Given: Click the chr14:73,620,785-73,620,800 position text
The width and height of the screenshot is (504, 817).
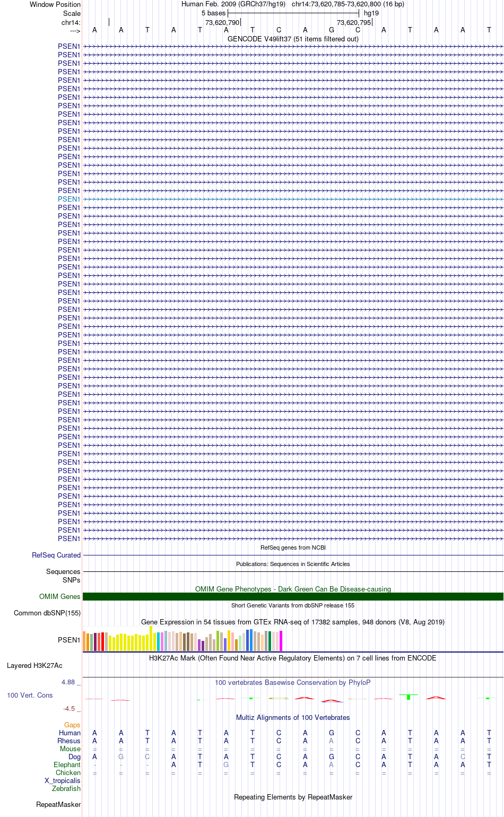Looking at the screenshot, I should pyautogui.click(x=347, y=4).
